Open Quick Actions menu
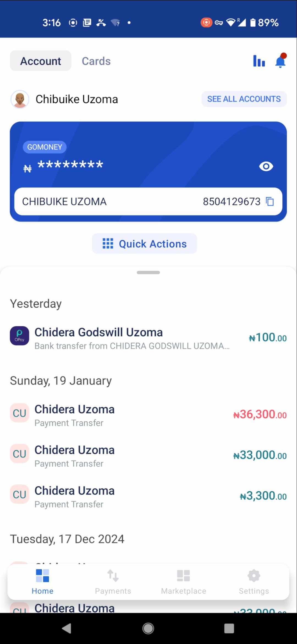The image size is (297, 644). tap(144, 244)
